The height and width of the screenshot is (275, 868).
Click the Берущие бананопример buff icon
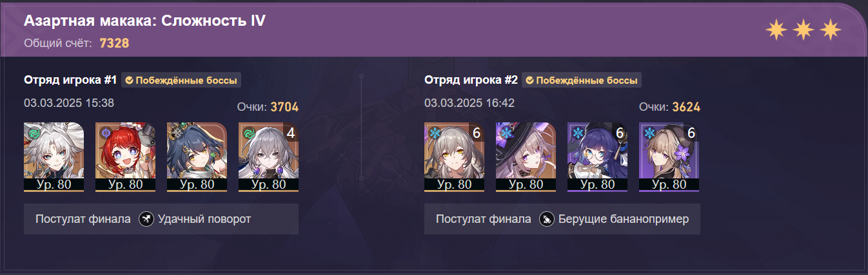[x=547, y=220]
